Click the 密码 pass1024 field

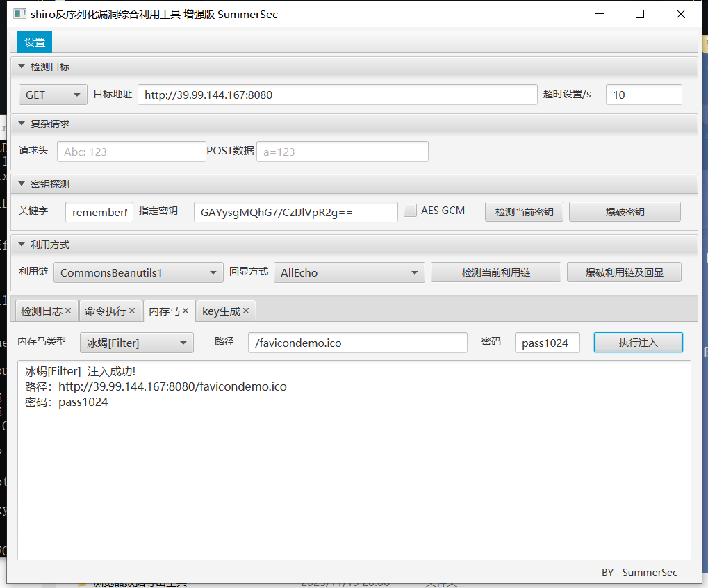548,343
